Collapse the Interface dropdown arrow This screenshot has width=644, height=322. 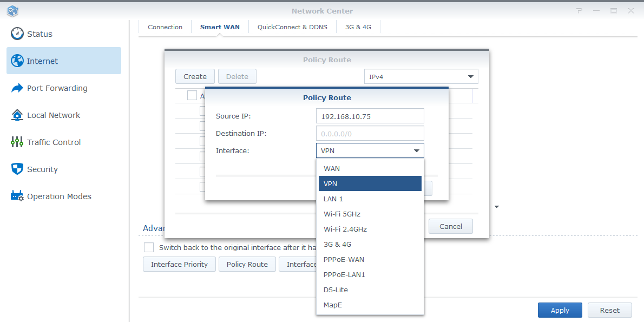pyautogui.click(x=416, y=150)
